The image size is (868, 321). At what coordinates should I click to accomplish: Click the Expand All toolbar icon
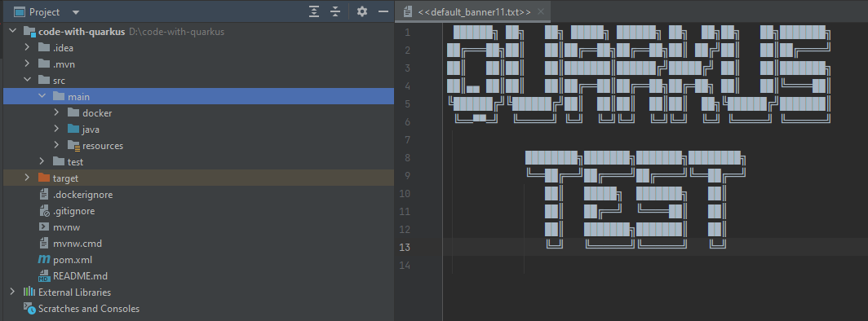click(x=314, y=11)
